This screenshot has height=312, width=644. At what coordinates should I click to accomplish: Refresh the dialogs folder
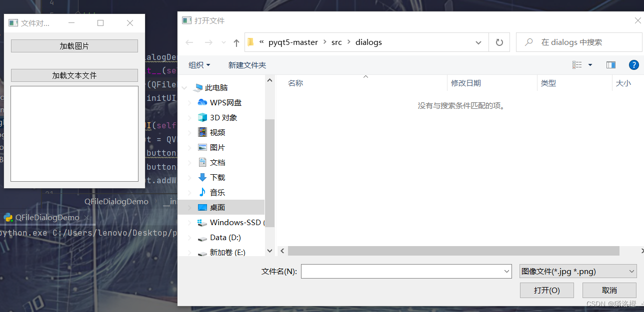[x=499, y=42]
